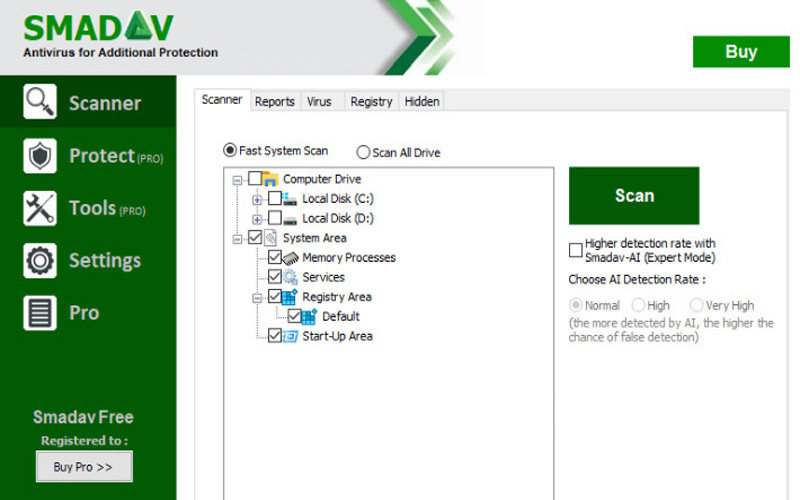Select the Computer Drive tree label
This screenshot has width=800, height=500.
322,179
